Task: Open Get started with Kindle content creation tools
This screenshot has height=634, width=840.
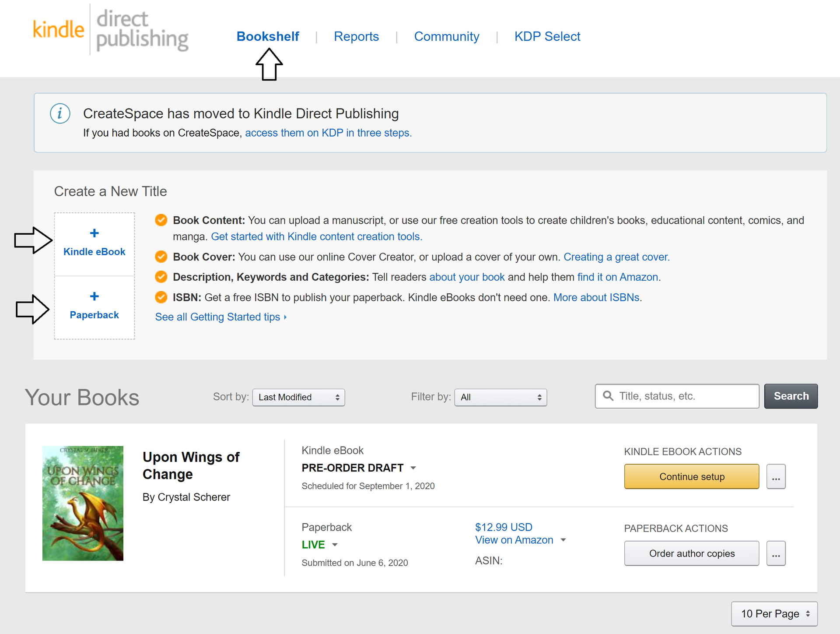Action: 317,236
